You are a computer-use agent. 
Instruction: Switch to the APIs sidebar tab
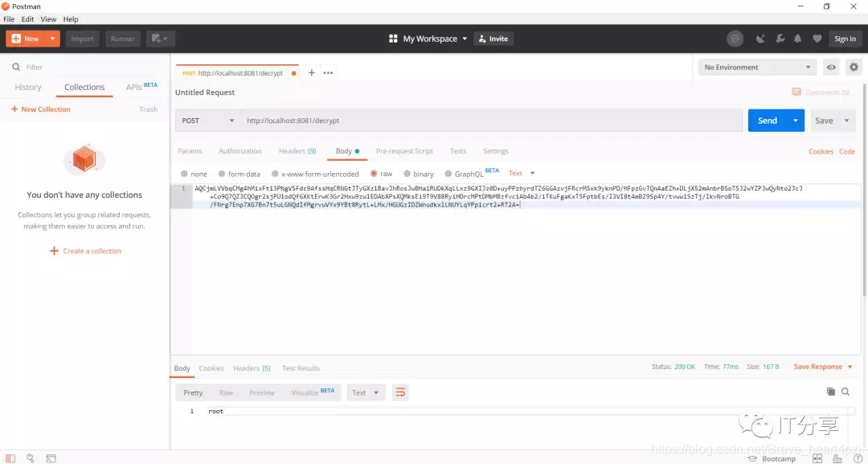[141, 87]
